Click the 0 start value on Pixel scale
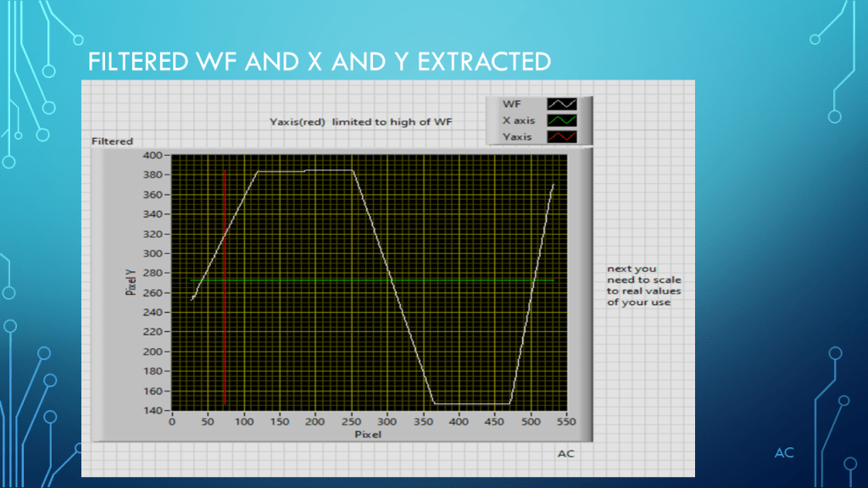The height and width of the screenshot is (488, 868). (x=172, y=421)
